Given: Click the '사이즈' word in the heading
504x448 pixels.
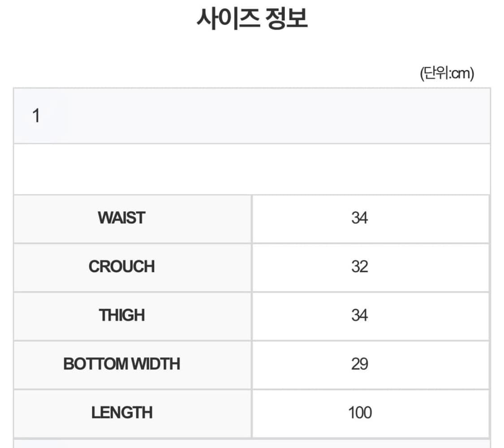Looking at the screenshot, I should [228, 19].
